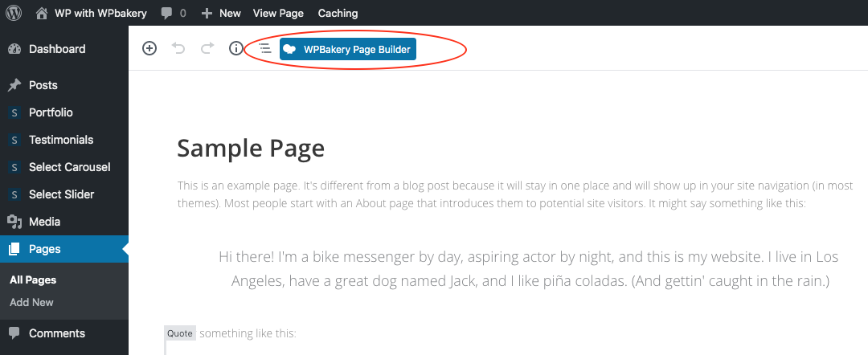Click the Redo arrow icon

[x=207, y=49]
